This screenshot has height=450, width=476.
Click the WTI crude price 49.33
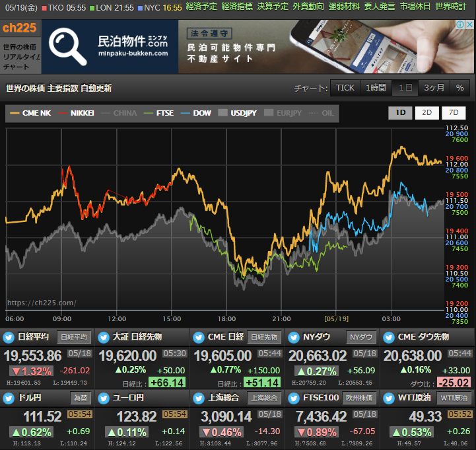425,416
